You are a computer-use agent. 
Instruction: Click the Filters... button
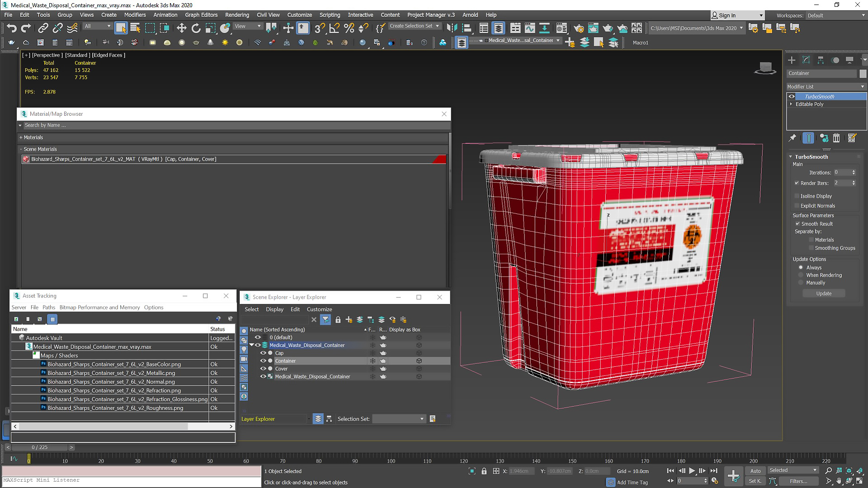tap(798, 481)
